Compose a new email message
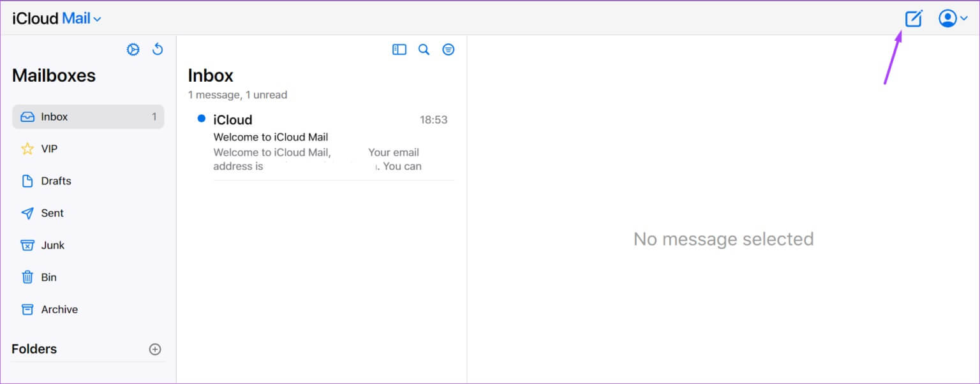980x384 pixels. point(914,18)
